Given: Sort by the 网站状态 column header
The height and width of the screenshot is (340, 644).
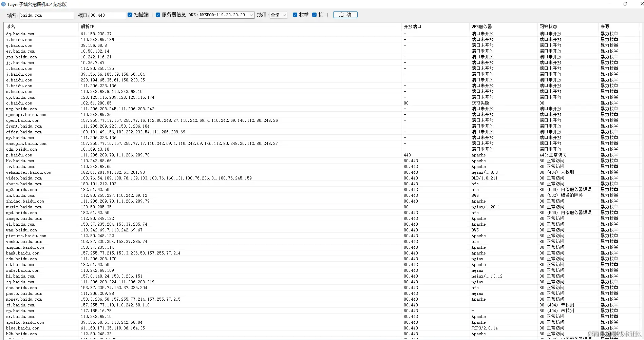Looking at the screenshot, I should coord(568,26).
